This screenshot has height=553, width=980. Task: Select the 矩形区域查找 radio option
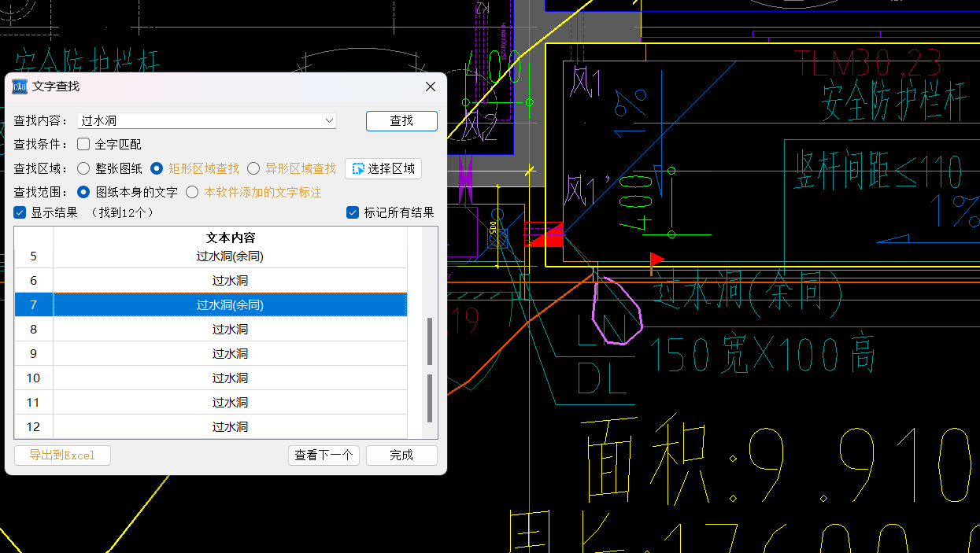click(157, 168)
